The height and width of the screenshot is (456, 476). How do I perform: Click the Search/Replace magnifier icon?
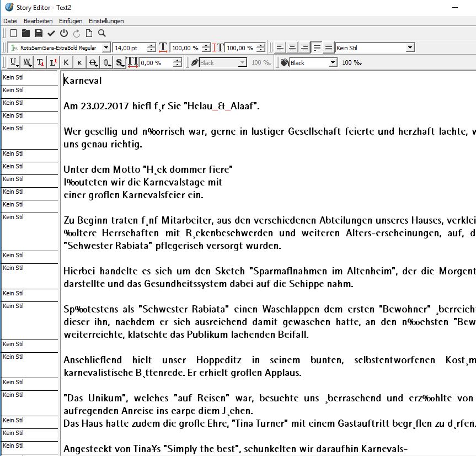click(x=101, y=34)
